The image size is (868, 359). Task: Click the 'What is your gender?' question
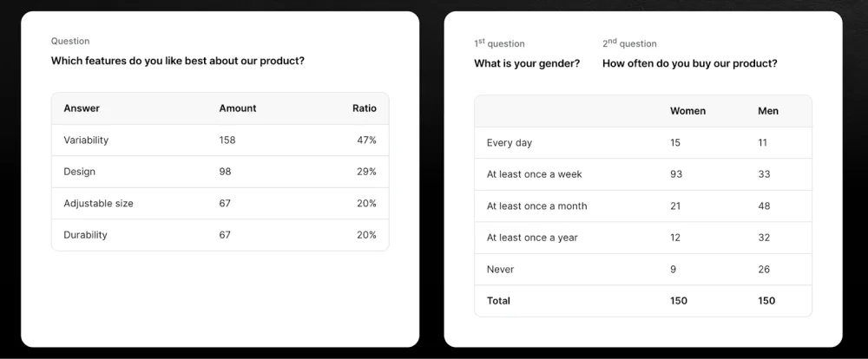tap(527, 63)
